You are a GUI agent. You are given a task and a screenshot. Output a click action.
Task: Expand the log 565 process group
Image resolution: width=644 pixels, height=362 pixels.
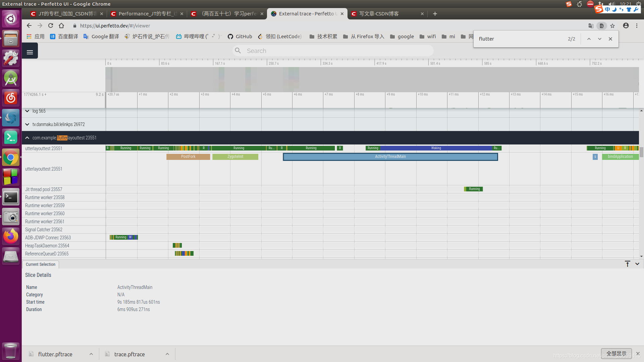27,111
